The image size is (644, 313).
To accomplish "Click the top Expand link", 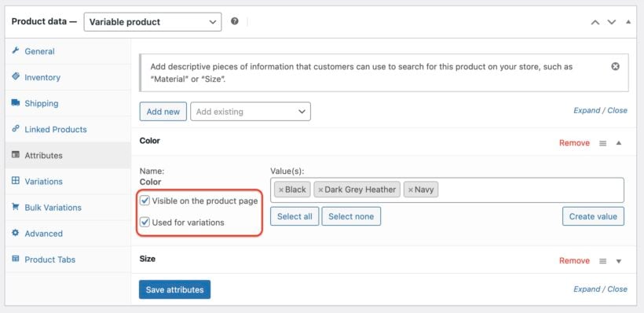I will (586, 110).
